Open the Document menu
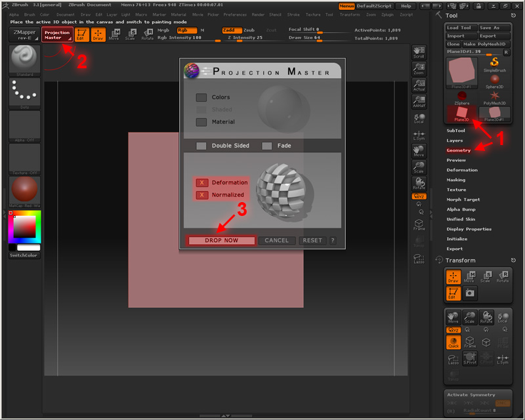This screenshot has height=420, width=525. pyautogui.click(x=66, y=14)
